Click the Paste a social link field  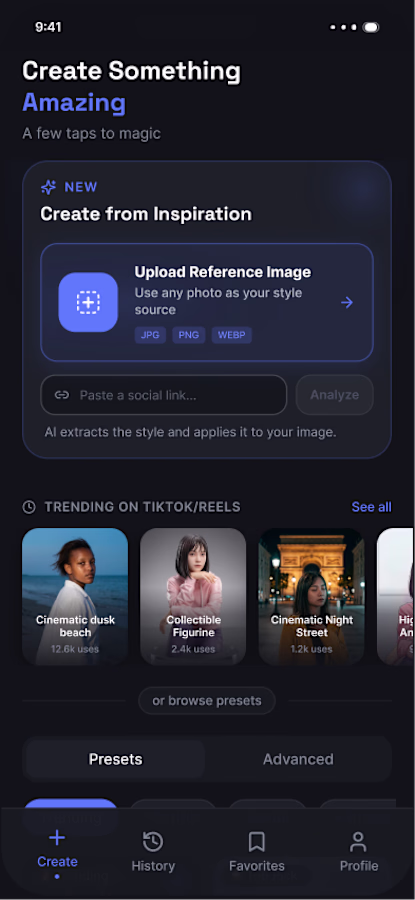(x=164, y=395)
